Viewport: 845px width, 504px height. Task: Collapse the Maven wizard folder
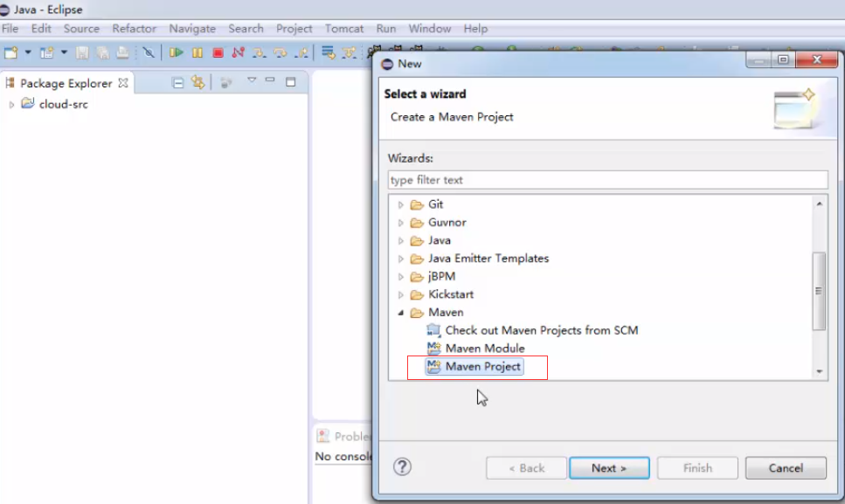coord(400,313)
